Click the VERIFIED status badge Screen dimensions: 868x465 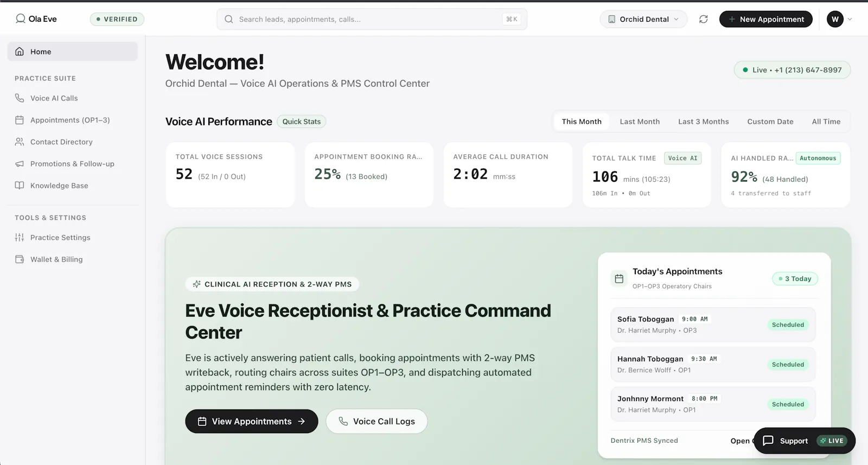(117, 19)
